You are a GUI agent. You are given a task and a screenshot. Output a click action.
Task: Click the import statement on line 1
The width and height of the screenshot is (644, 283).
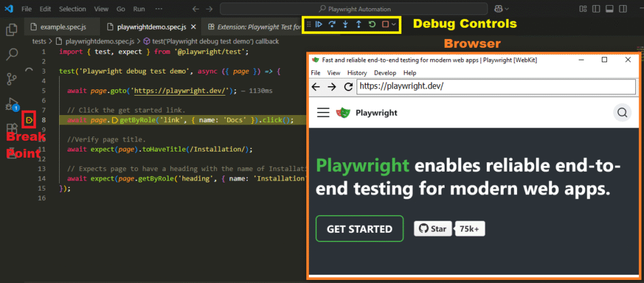[154, 52]
